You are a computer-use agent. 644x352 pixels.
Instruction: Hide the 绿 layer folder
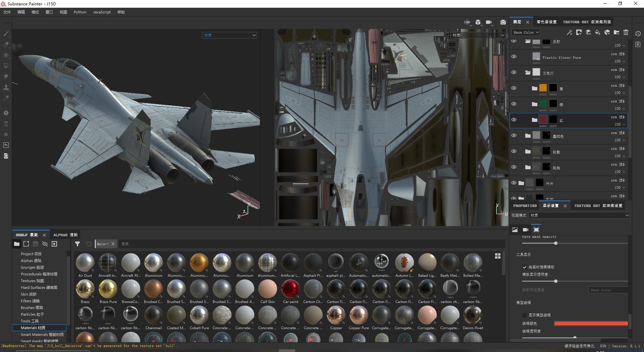(x=514, y=104)
